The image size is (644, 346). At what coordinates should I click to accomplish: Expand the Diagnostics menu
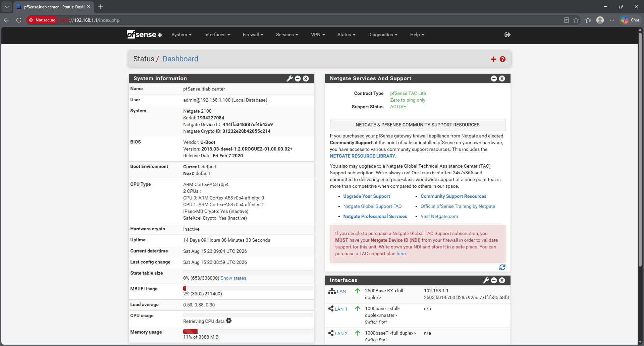[383, 35]
